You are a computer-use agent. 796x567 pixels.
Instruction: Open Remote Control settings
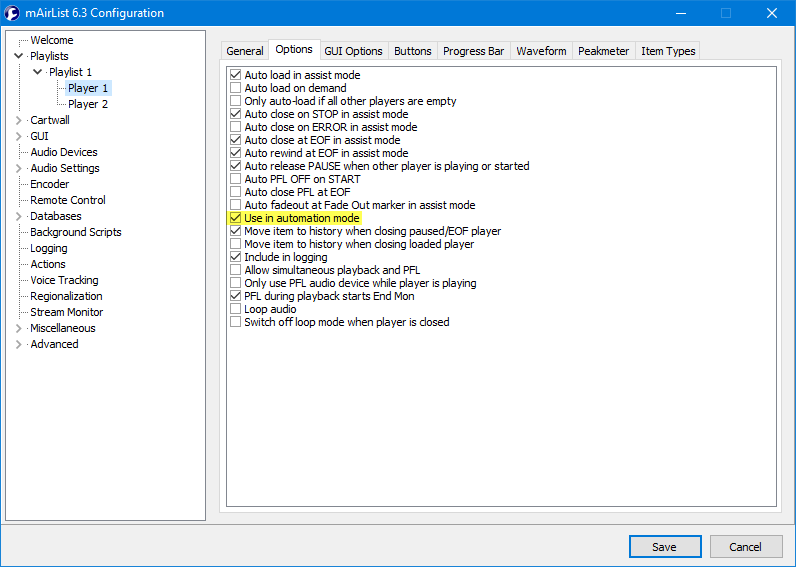(68, 200)
